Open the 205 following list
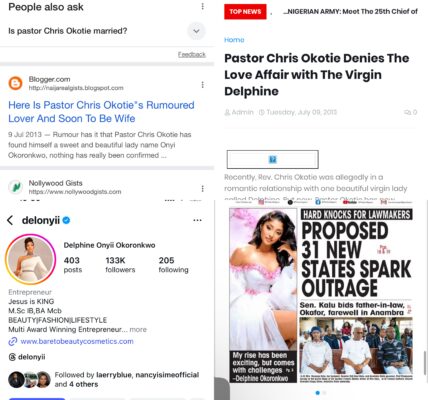 (173, 265)
